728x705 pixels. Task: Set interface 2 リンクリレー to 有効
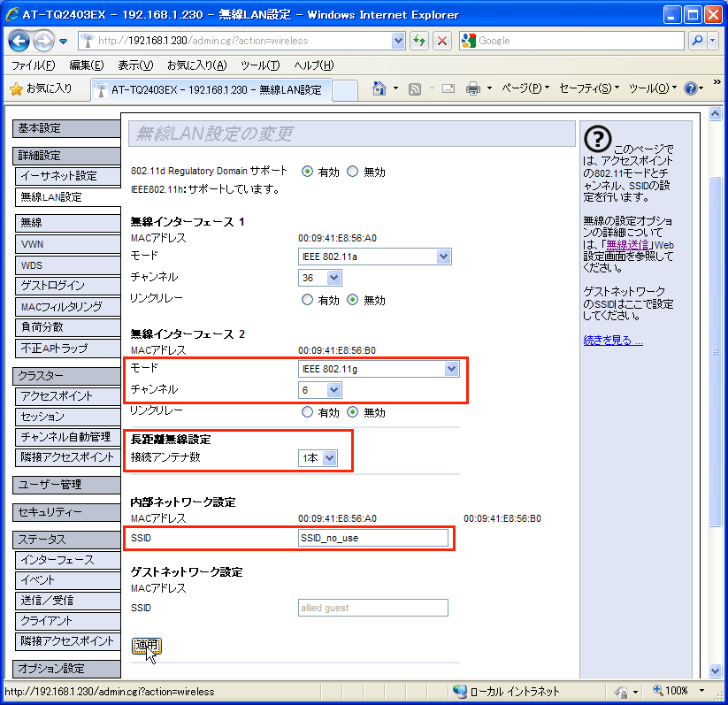[307, 412]
